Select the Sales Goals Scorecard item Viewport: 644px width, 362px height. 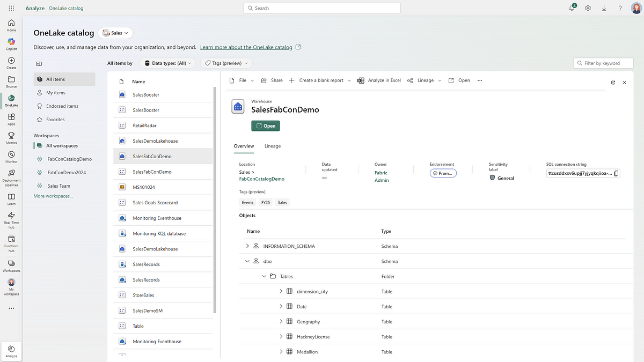tap(155, 203)
